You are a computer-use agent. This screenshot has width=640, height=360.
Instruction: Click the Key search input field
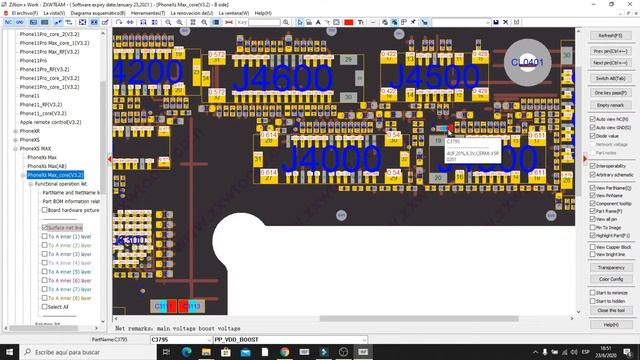pyautogui.click(x=264, y=22)
